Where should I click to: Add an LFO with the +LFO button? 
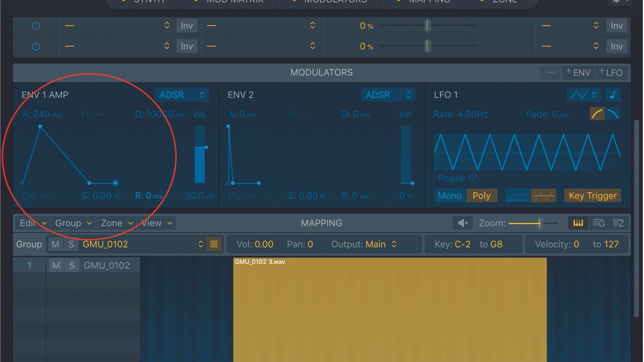tap(611, 72)
